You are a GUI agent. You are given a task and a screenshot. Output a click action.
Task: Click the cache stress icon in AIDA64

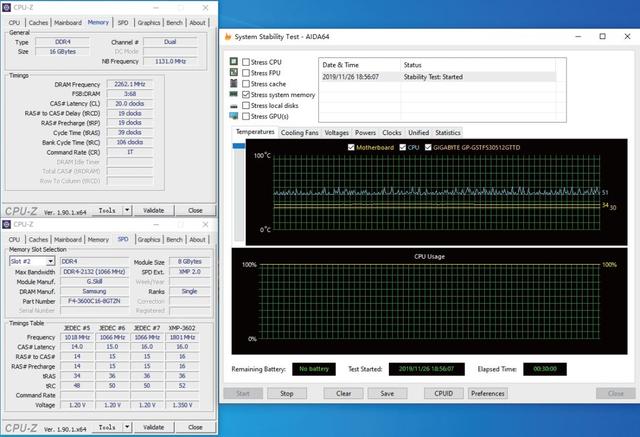(x=233, y=83)
